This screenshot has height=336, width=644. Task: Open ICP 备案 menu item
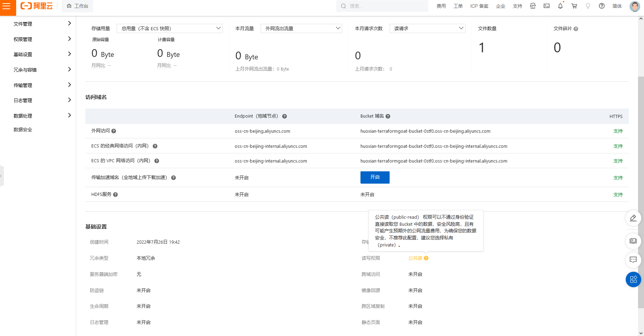[479, 6]
